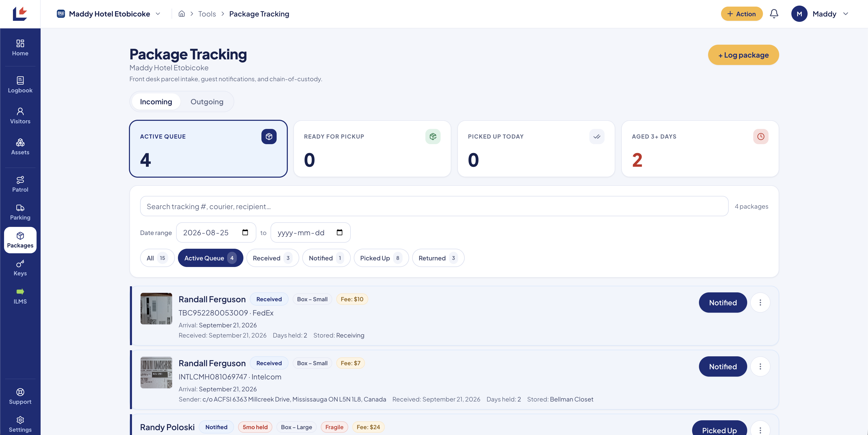Click the notifications bell icon

[774, 14]
